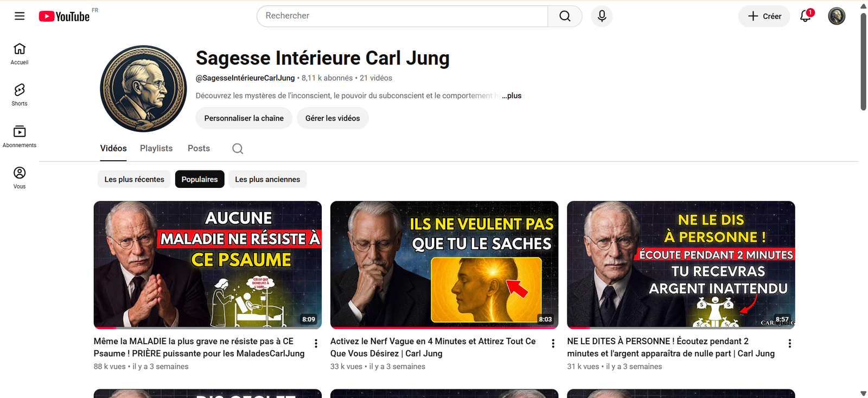Click Personnaliser la chaîne

coord(244,118)
